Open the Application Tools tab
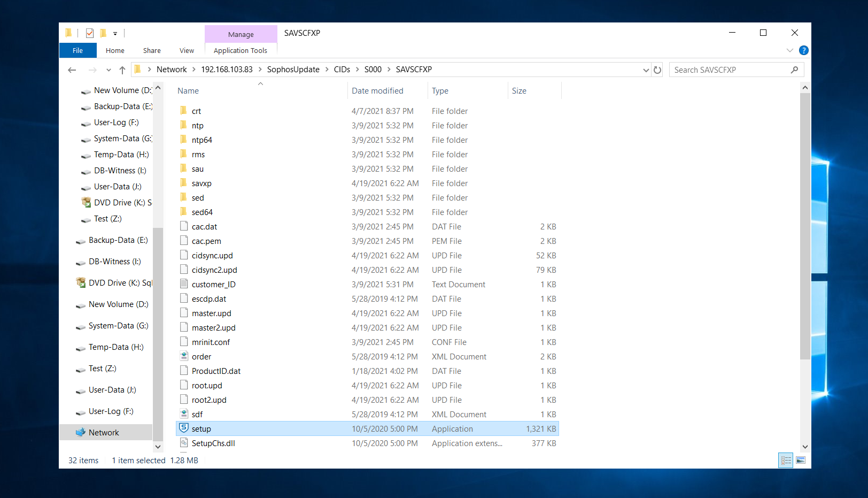 click(x=241, y=50)
